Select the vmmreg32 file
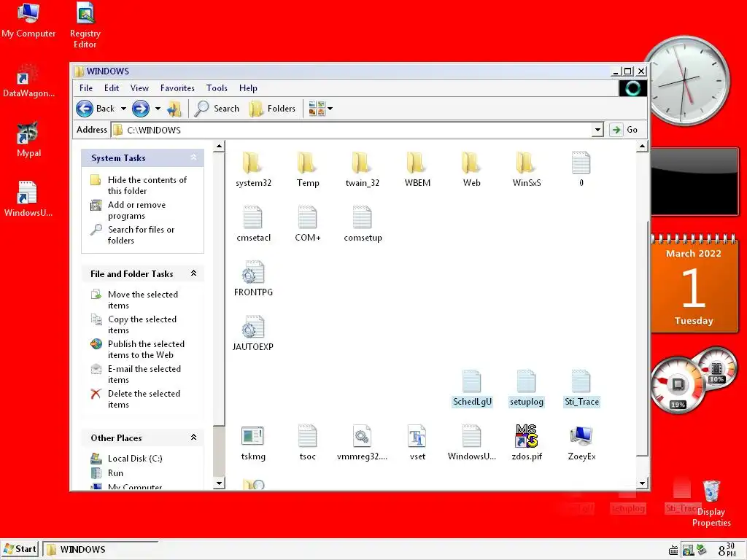 point(362,443)
